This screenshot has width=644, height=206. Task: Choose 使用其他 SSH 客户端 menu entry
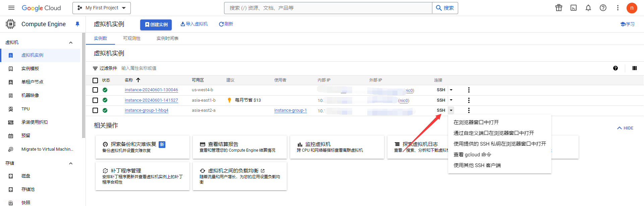click(x=500, y=165)
